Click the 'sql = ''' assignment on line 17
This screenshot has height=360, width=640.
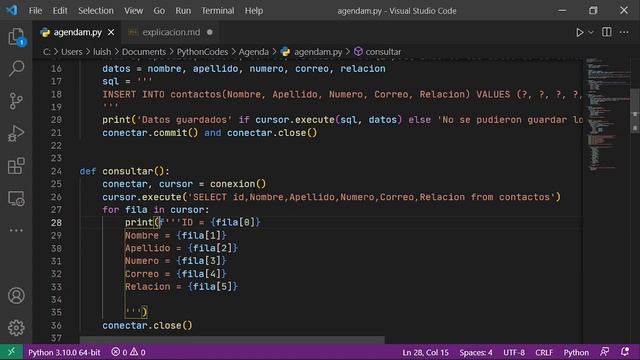pyautogui.click(x=127, y=81)
